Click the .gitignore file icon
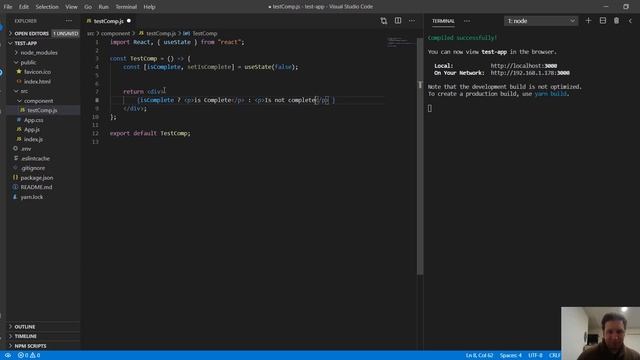The height and width of the screenshot is (360, 640). (x=15, y=168)
